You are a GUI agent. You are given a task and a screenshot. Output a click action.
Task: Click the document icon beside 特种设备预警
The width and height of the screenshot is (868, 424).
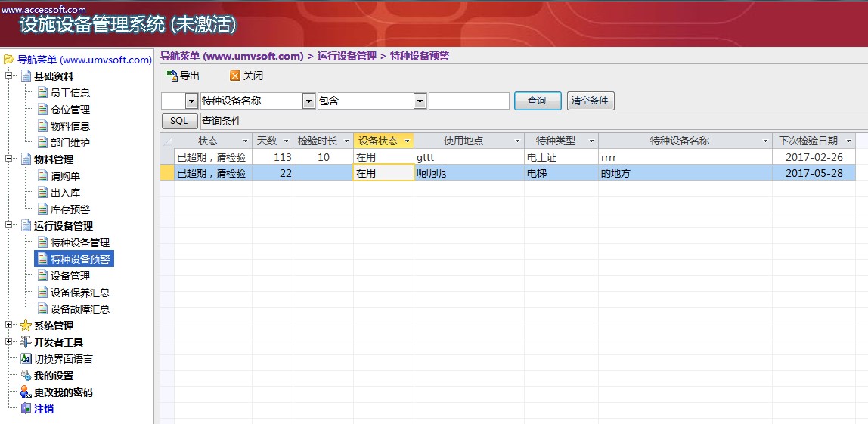pos(42,259)
